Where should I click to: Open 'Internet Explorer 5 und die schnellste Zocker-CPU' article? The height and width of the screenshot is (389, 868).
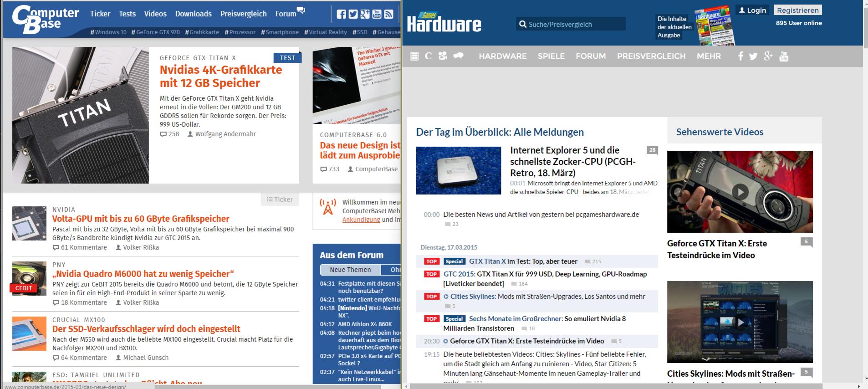[x=573, y=161]
